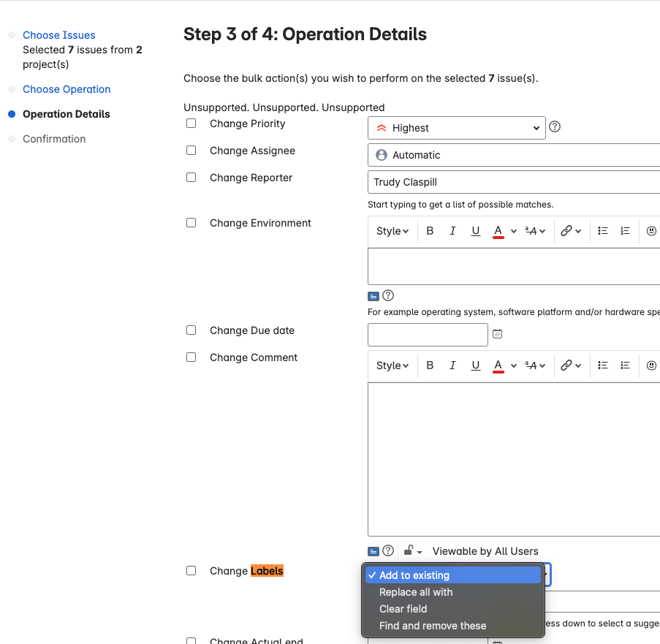The image size is (660, 644).
Task: Open the Choose Operation step link
Action: [x=67, y=88]
